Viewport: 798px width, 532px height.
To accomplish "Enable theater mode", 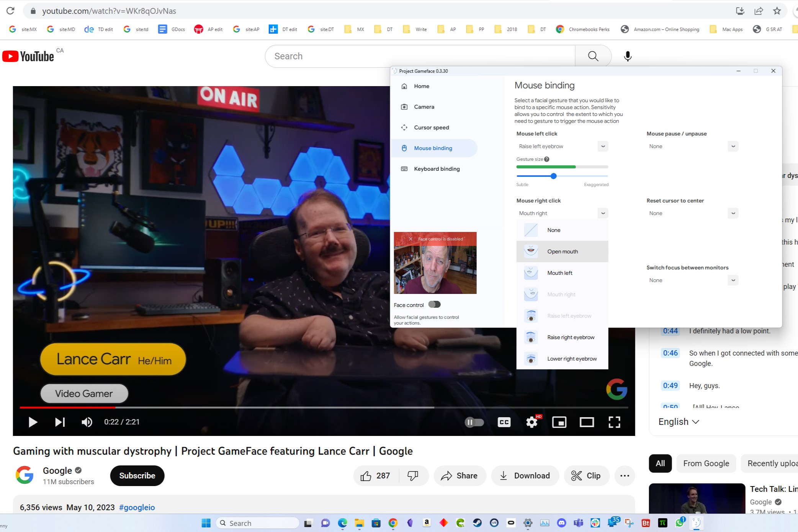I will coord(587,422).
